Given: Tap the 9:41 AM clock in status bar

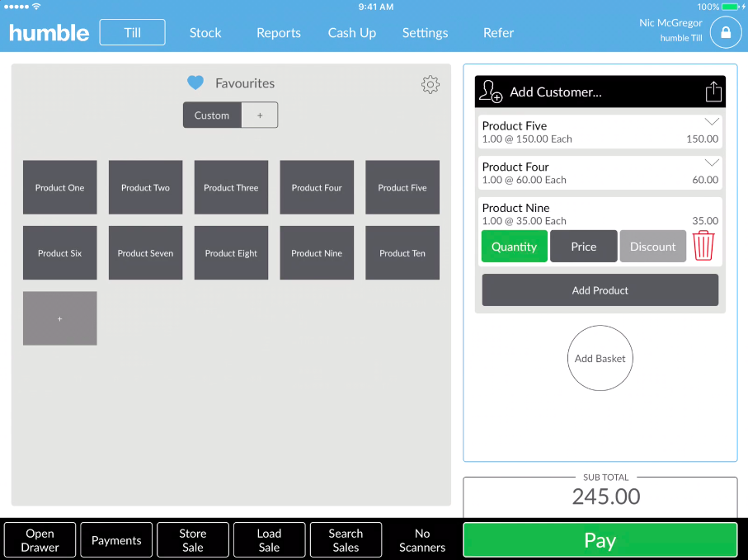Looking at the screenshot, I should pos(376,7).
